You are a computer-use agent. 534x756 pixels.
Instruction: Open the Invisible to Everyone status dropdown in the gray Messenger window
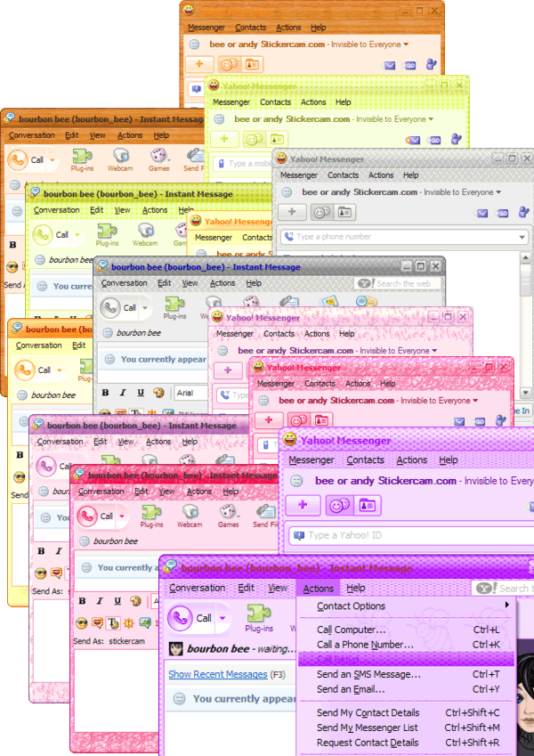point(463,191)
